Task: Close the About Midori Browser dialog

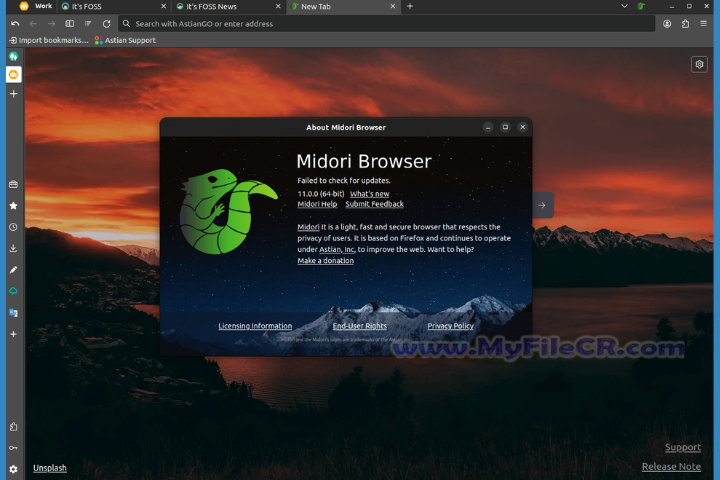Action: click(x=523, y=127)
